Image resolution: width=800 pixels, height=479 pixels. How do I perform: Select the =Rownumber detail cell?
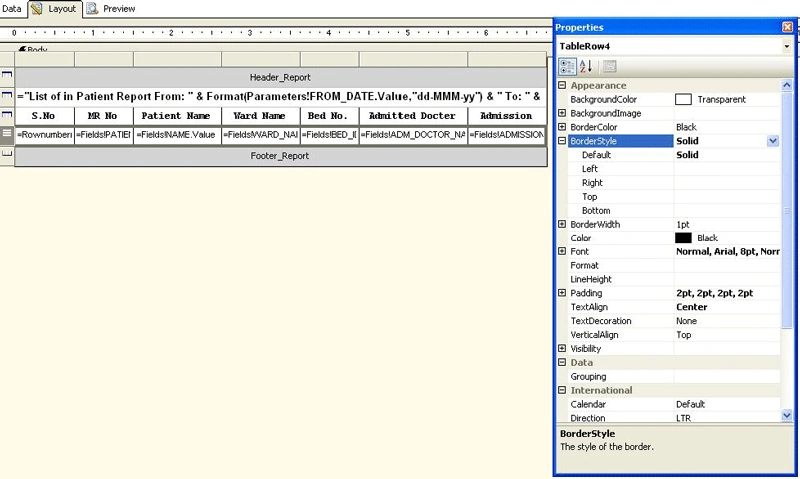point(44,135)
